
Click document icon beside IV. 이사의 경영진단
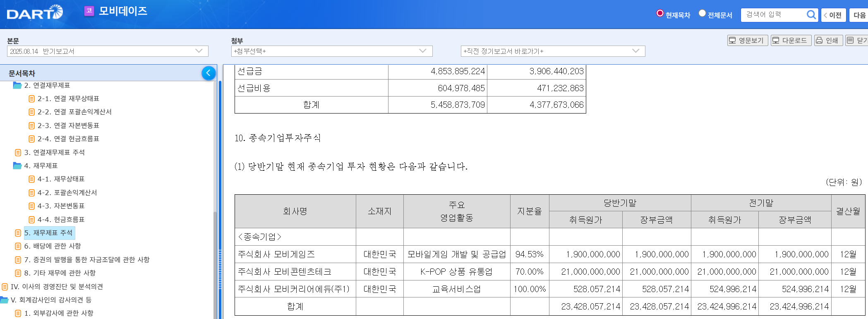pyautogui.click(x=5, y=287)
